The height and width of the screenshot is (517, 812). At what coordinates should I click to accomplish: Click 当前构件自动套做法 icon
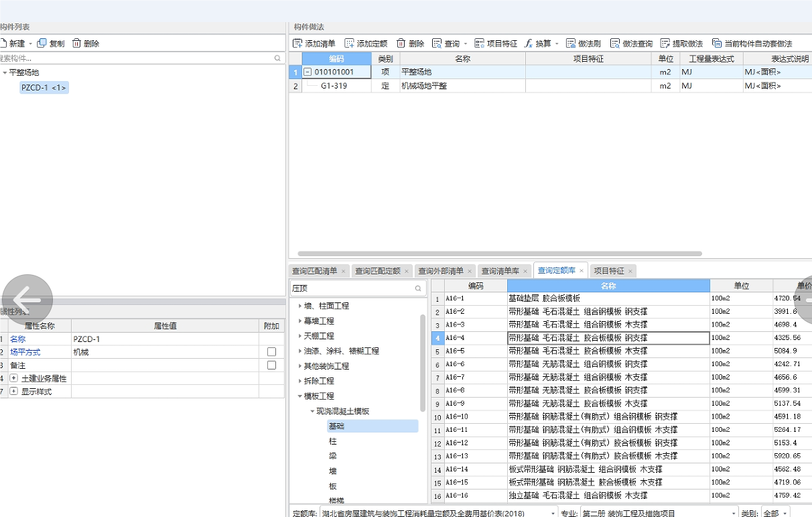[x=717, y=44]
